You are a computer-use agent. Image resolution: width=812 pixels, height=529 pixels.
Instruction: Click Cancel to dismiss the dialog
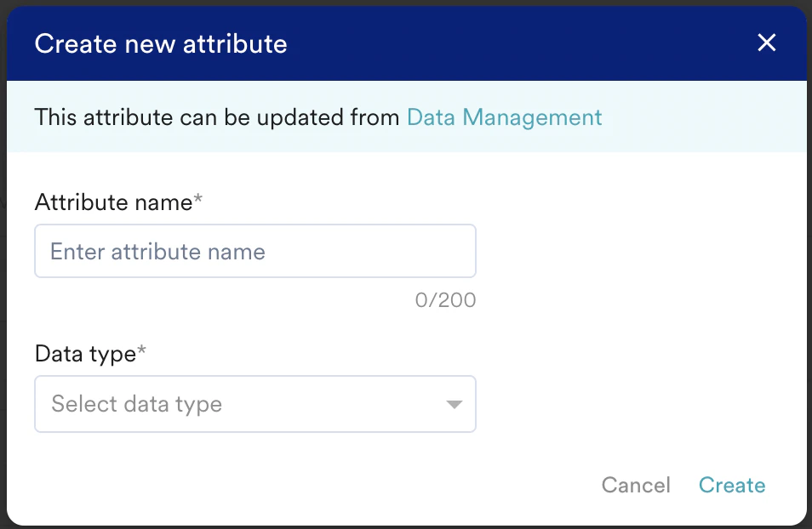pyautogui.click(x=636, y=485)
